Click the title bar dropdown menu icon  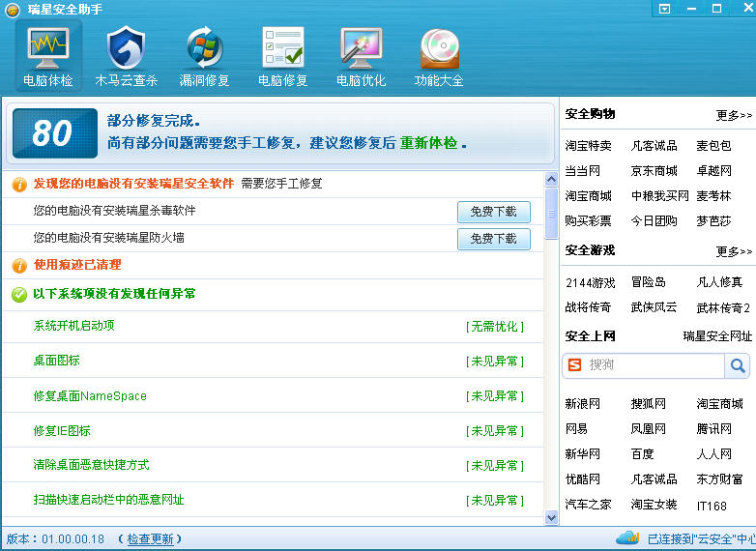[x=664, y=9]
